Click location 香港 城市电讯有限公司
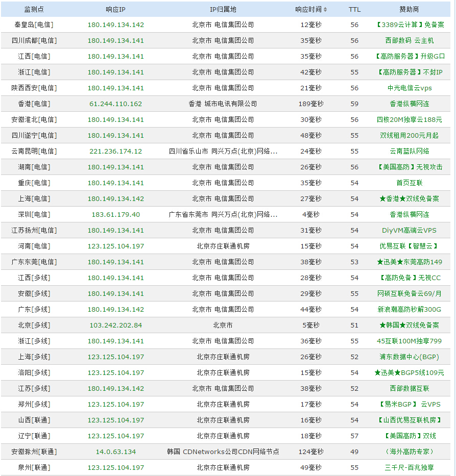The height and width of the screenshot is (476, 456). tap(223, 104)
